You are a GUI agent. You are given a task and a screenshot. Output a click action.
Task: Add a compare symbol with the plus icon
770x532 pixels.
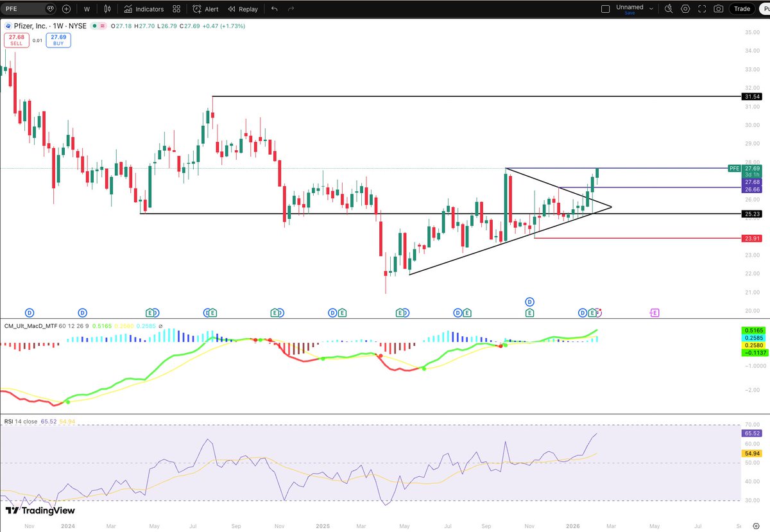point(66,9)
